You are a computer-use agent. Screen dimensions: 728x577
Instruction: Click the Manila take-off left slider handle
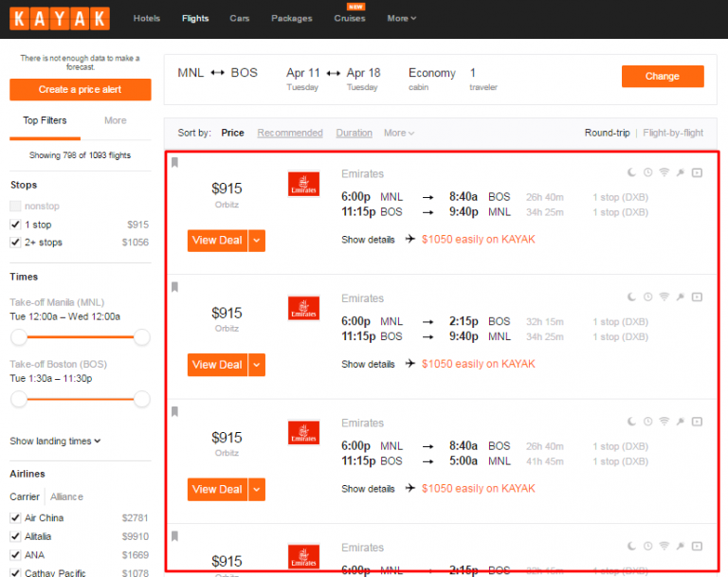[19, 337]
